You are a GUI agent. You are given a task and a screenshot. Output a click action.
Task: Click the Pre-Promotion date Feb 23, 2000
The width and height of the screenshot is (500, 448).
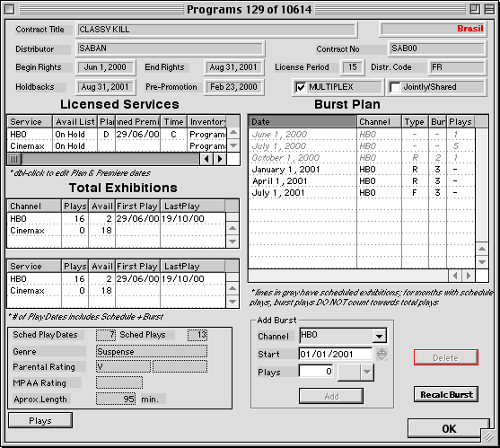click(x=233, y=87)
